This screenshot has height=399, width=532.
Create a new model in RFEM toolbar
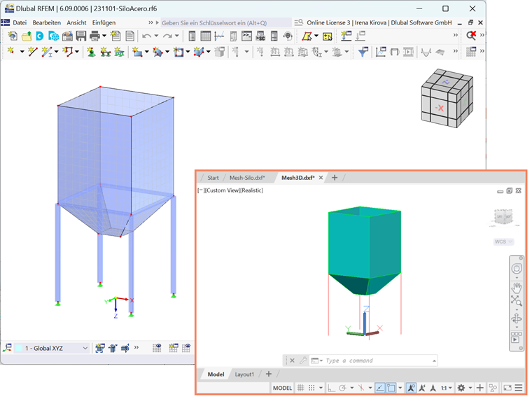click(x=13, y=36)
